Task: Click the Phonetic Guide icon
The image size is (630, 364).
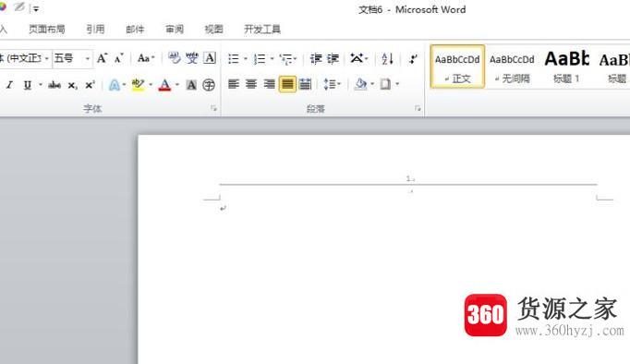Action: tap(191, 58)
